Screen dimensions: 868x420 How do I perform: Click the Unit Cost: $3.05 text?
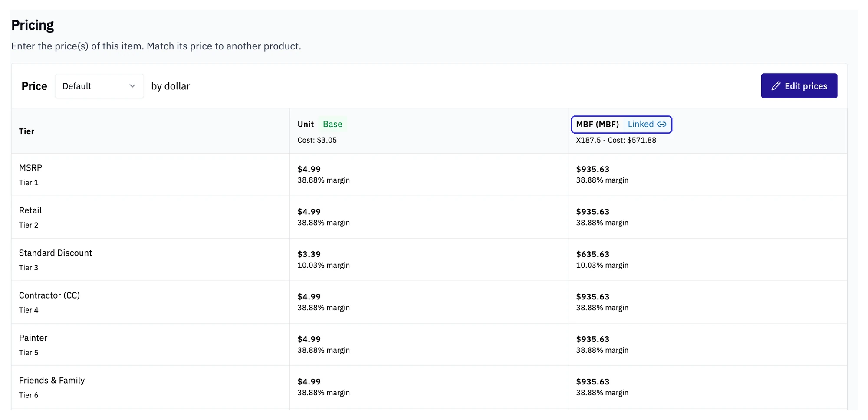[x=317, y=140]
